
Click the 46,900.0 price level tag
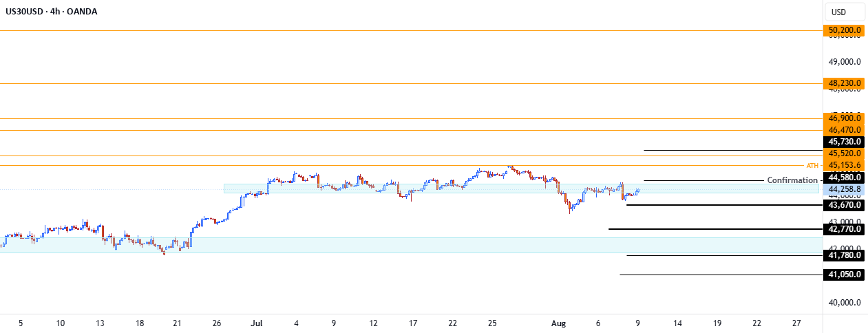844,118
